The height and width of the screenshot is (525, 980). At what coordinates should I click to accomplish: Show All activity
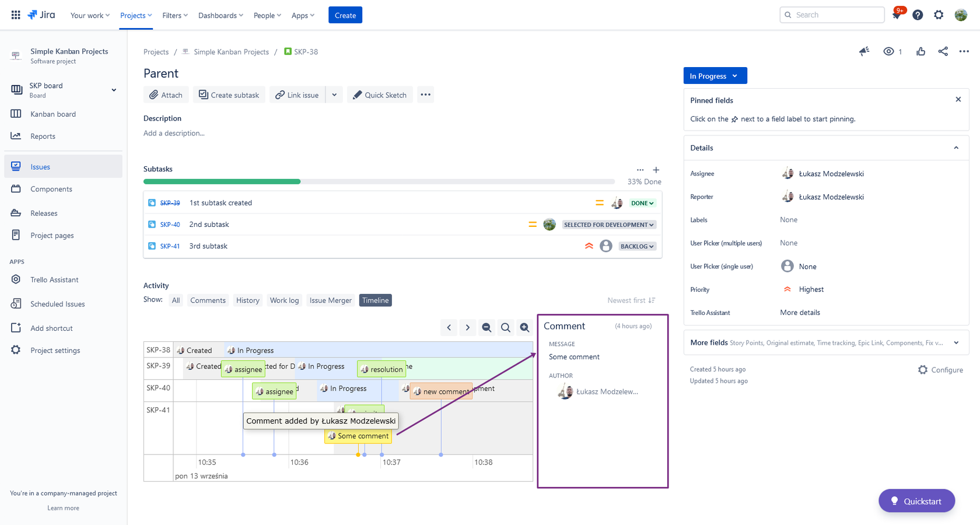coord(176,300)
